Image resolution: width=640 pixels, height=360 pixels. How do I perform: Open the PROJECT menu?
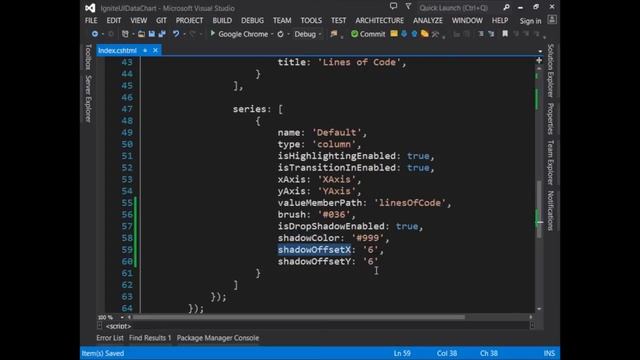point(189,20)
